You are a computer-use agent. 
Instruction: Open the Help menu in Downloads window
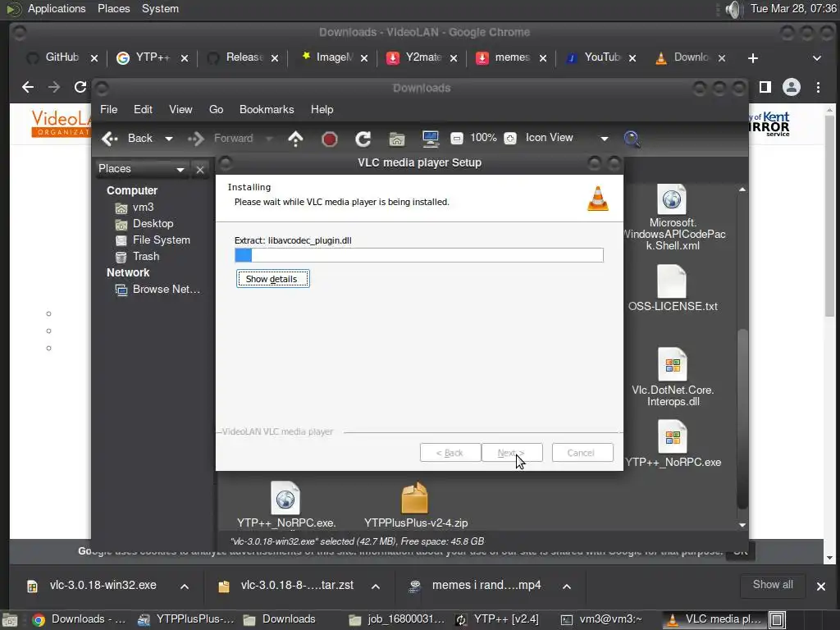tap(322, 109)
